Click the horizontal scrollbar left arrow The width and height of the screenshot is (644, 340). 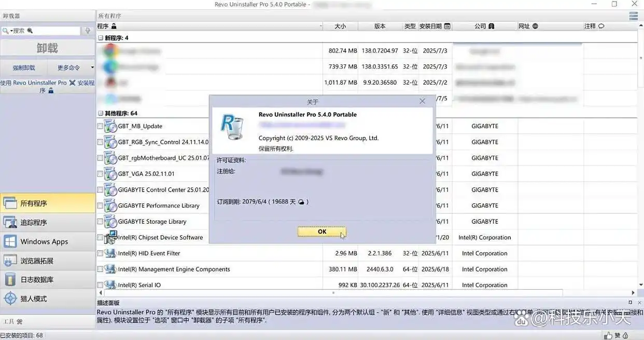[x=100, y=293]
